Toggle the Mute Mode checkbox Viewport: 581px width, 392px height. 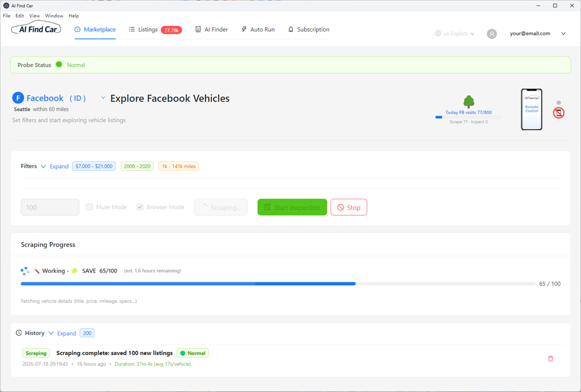pyautogui.click(x=89, y=207)
